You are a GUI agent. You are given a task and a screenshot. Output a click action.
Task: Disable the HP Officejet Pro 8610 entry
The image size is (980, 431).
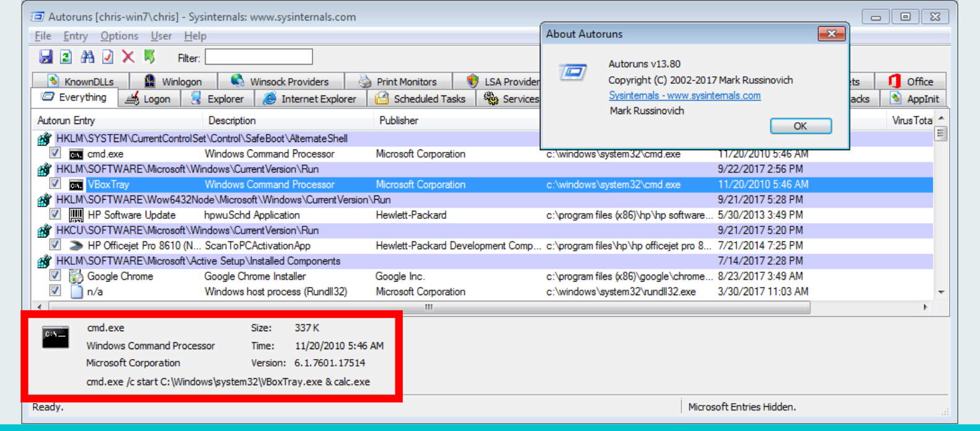(55, 246)
